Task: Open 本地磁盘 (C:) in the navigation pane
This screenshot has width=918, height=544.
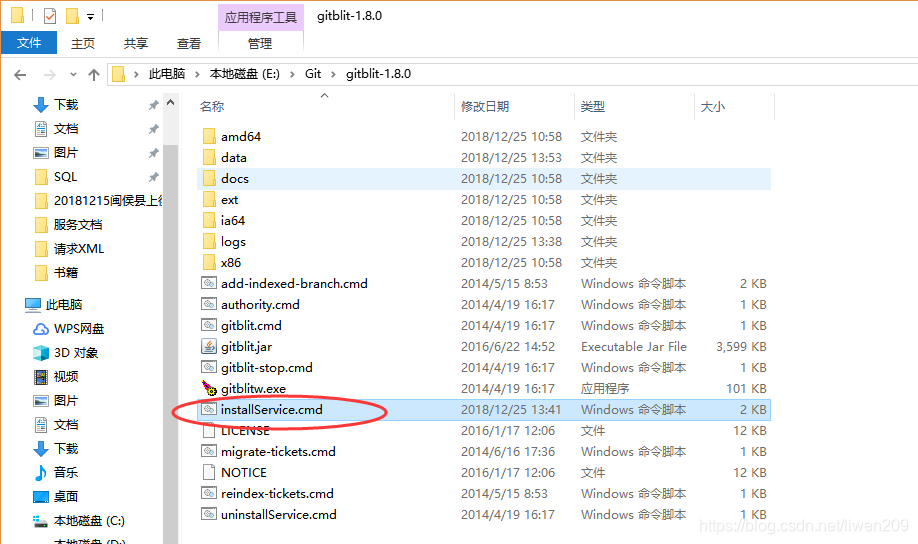Action: tap(89, 521)
